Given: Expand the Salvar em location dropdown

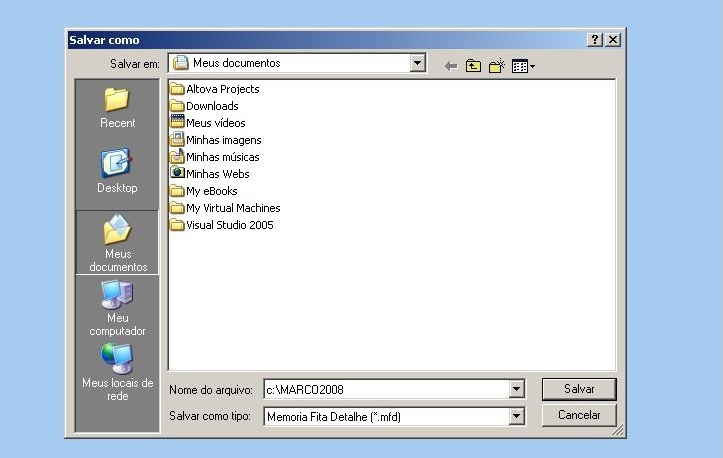Looking at the screenshot, I should coord(418,63).
